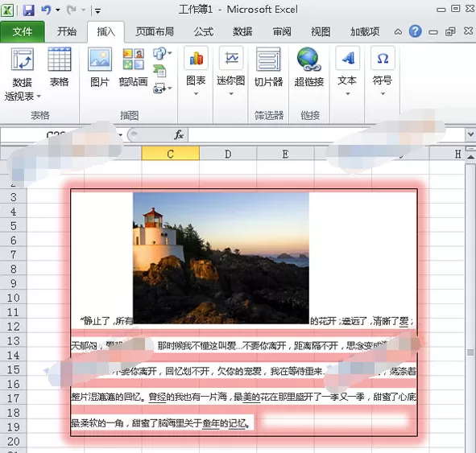This screenshot has height=453, width=476.
Task: Open the 公式 (Formulas) tab
Action: (204, 31)
